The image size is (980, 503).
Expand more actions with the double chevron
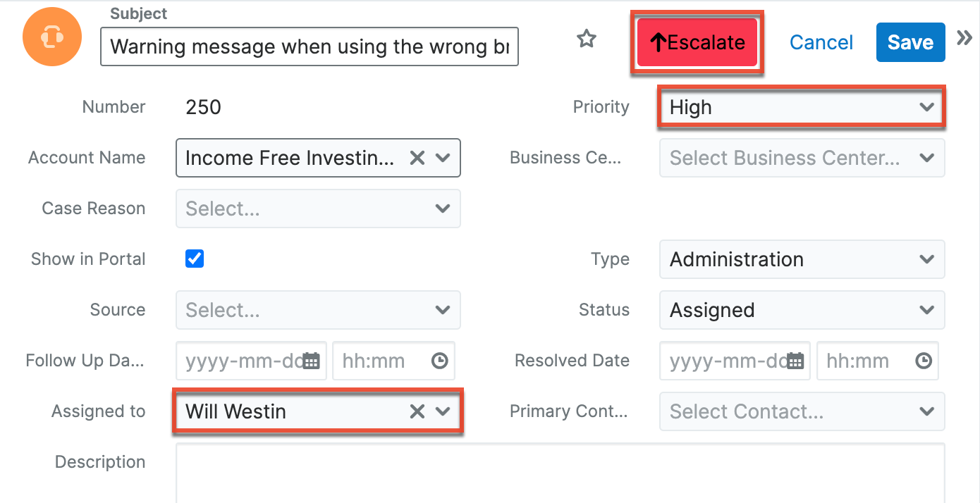point(964,37)
